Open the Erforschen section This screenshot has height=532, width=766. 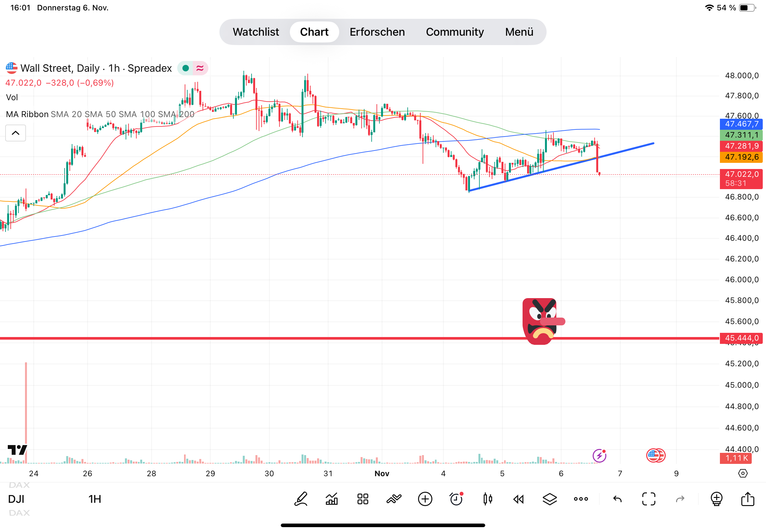[x=377, y=32]
